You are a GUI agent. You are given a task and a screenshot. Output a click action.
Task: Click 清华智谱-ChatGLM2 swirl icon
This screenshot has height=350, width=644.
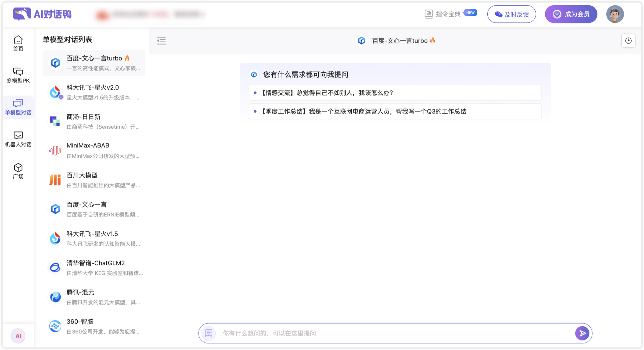[55, 268]
